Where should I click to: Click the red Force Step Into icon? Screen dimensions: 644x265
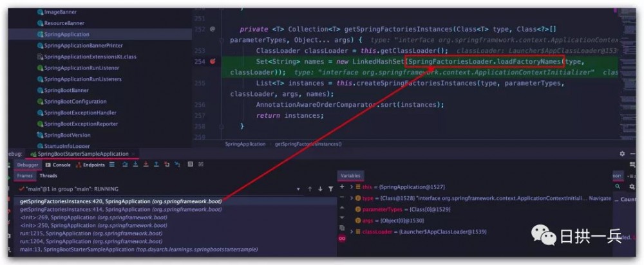pyautogui.click(x=146, y=165)
